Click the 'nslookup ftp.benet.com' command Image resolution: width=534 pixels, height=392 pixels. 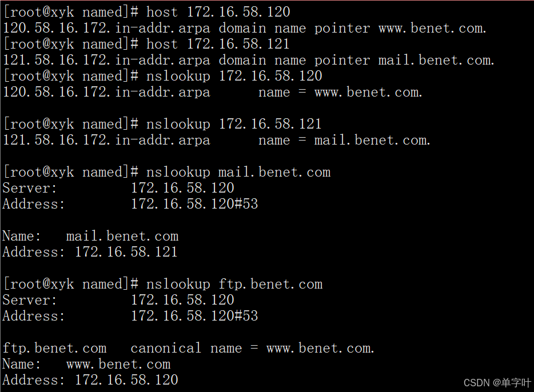tap(234, 284)
